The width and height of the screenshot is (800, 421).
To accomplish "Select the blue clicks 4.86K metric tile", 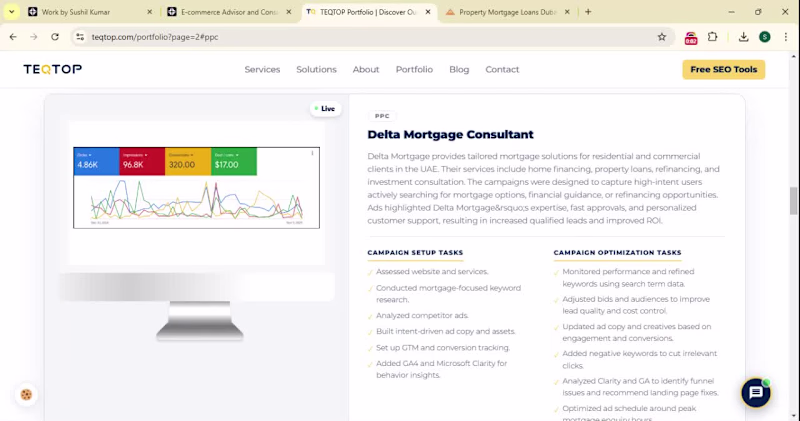I will point(96,161).
